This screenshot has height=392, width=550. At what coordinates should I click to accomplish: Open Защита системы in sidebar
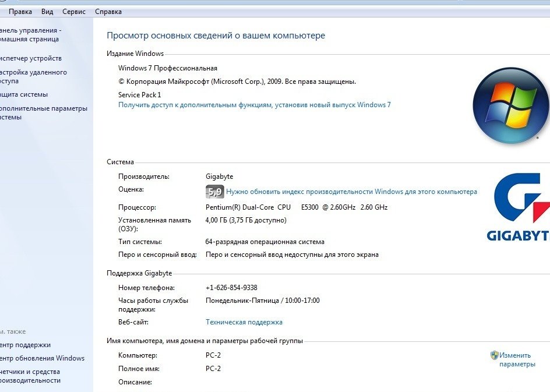pyautogui.click(x=23, y=95)
